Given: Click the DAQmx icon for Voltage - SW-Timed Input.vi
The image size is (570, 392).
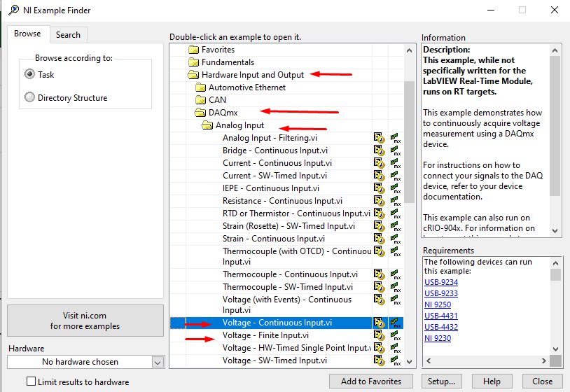Looking at the screenshot, I should point(396,360).
